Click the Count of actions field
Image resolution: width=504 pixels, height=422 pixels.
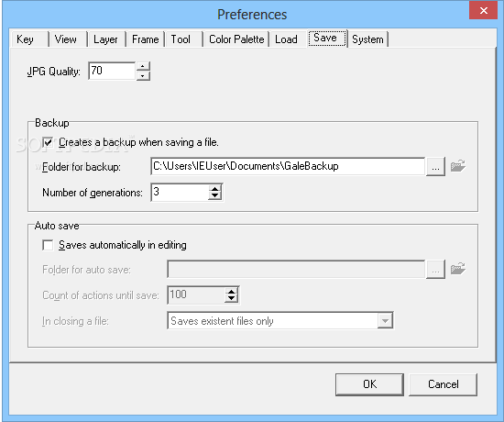coord(196,295)
